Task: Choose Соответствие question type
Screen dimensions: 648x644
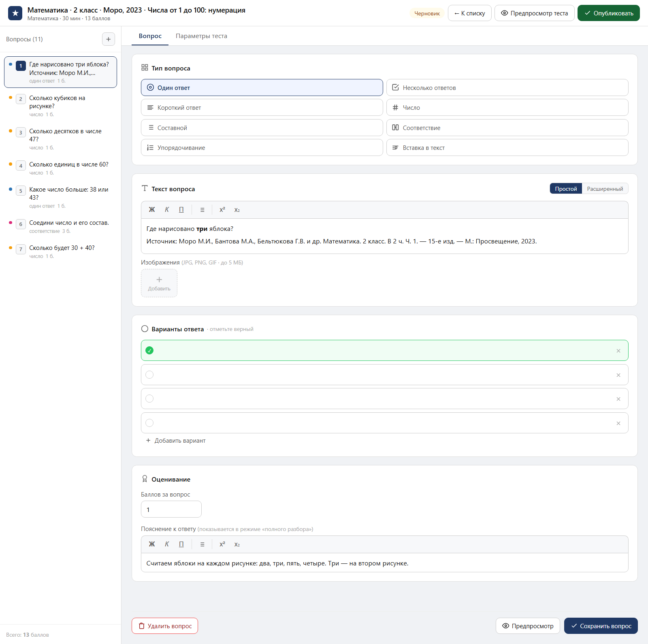Action: tap(507, 128)
